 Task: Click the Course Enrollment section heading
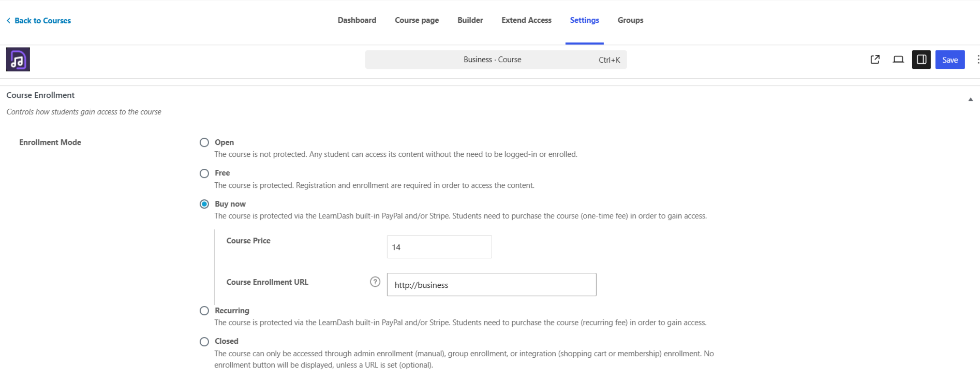[40, 95]
